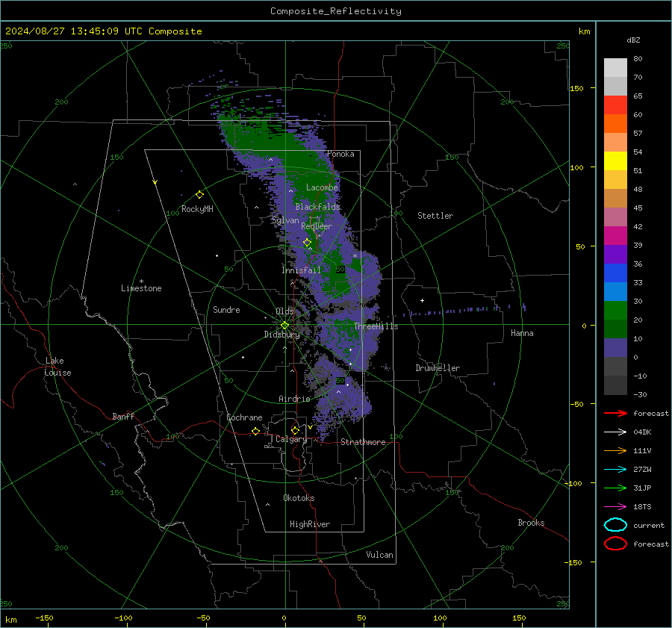Click the cyan 27ZW arrow icon
The height and width of the screenshot is (628, 672).
point(615,470)
